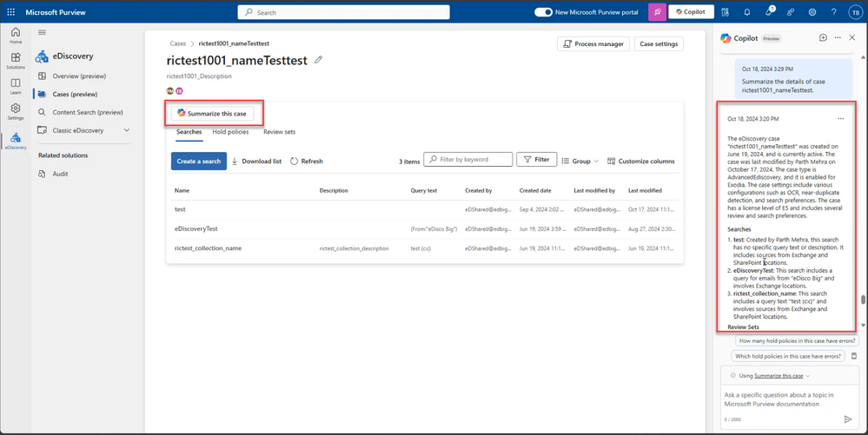The width and height of the screenshot is (868, 435).
Task: Go to Home in left rail
Action: tap(16, 36)
